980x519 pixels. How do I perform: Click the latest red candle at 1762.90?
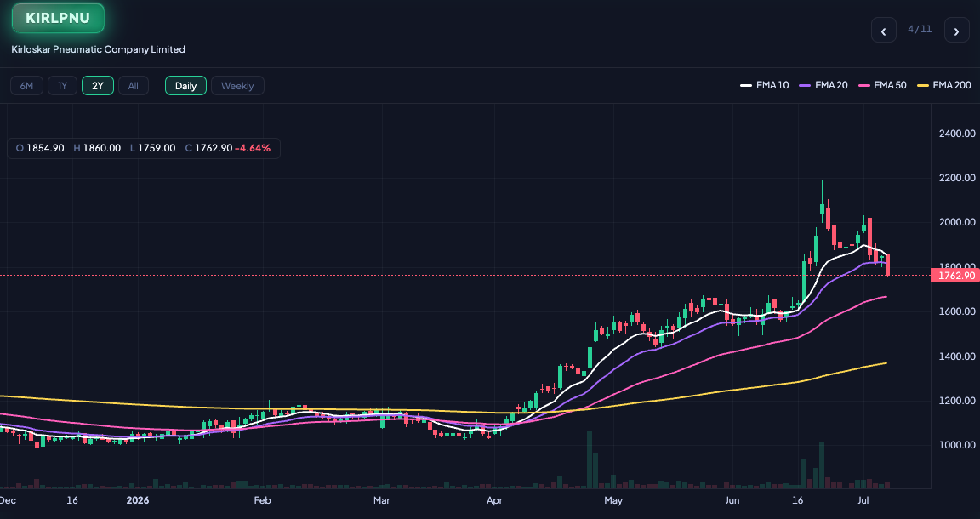[x=887, y=265]
